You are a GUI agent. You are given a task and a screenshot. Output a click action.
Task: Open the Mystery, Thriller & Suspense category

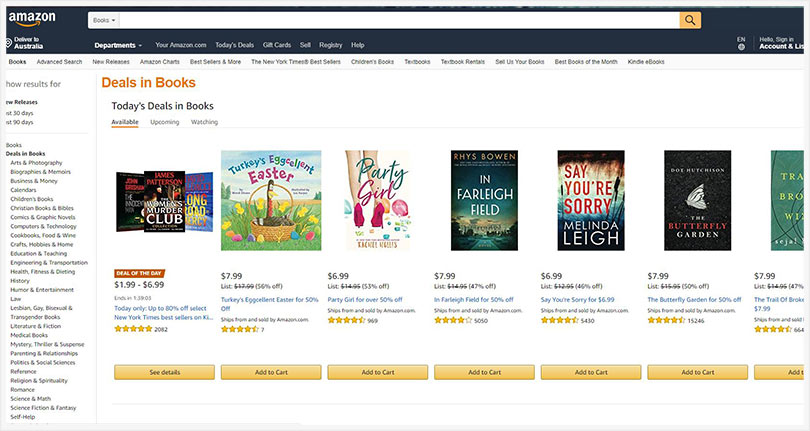click(47, 344)
